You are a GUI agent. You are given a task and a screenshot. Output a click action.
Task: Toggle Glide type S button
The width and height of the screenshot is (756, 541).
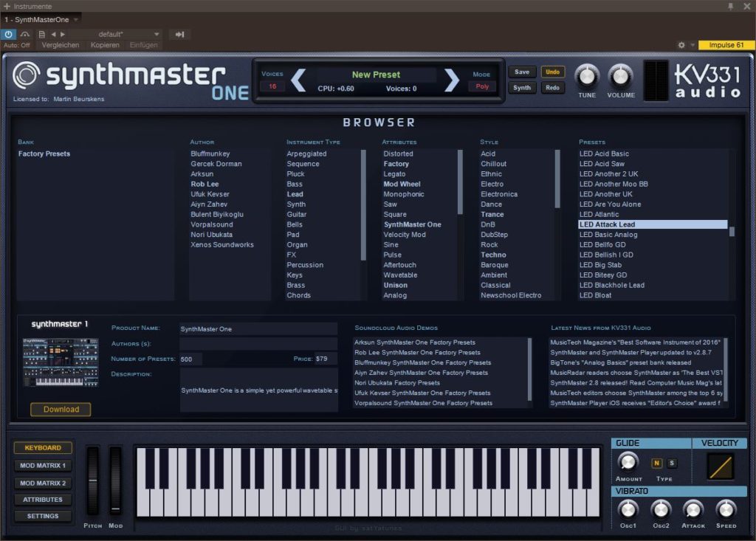pyautogui.click(x=672, y=463)
